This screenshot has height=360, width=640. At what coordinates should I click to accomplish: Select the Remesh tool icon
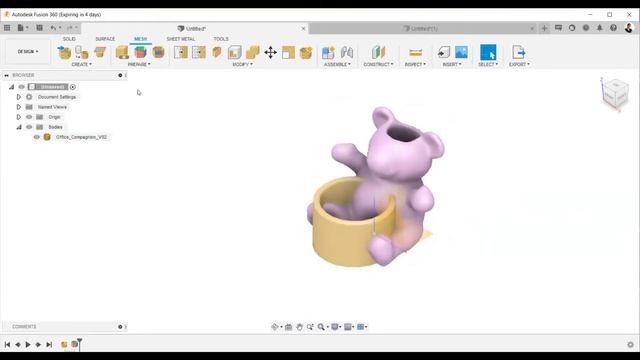[181, 52]
